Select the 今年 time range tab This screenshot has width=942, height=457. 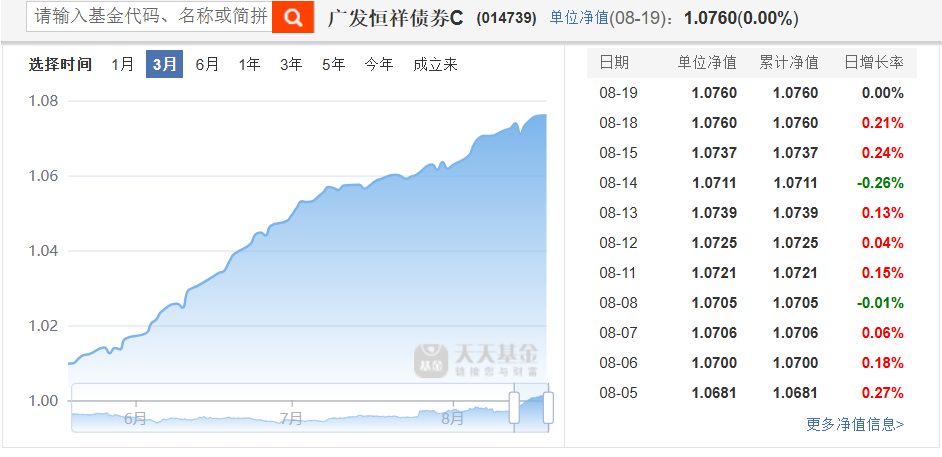coord(378,64)
